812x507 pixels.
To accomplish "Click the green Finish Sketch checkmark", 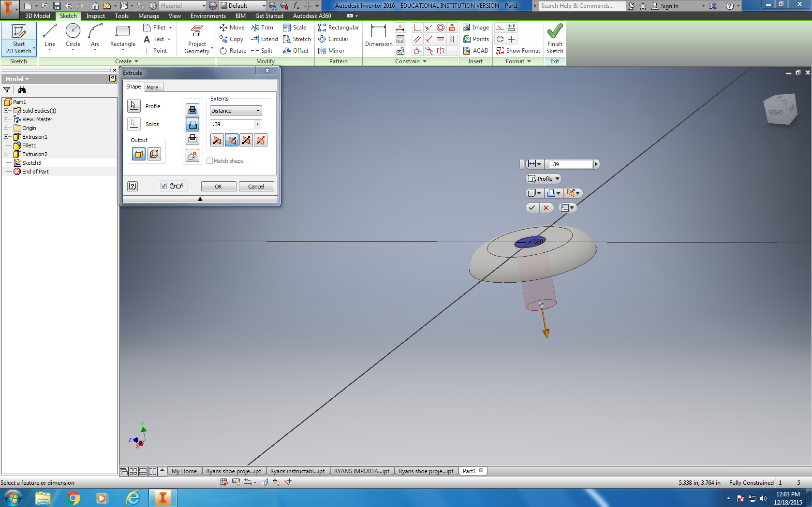I will point(555,39).
